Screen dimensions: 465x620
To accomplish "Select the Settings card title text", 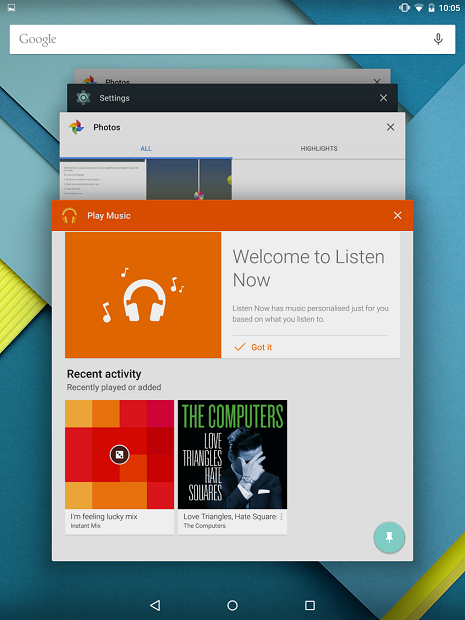I will [114, 98].
